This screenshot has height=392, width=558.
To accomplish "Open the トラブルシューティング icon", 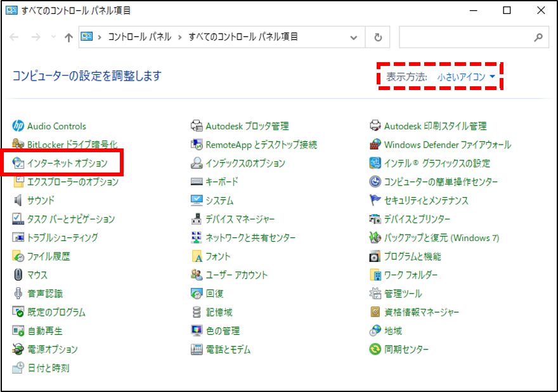I will (x=18, y=237).
